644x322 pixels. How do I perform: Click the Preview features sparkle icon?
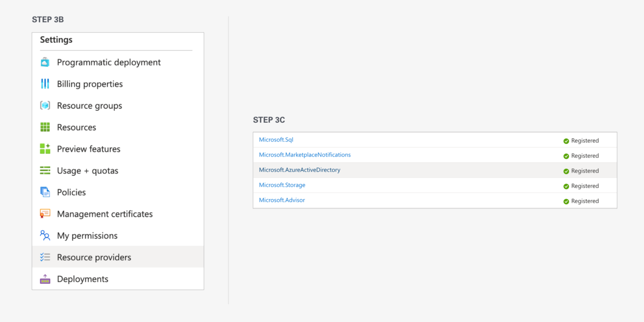pos(45,149)
